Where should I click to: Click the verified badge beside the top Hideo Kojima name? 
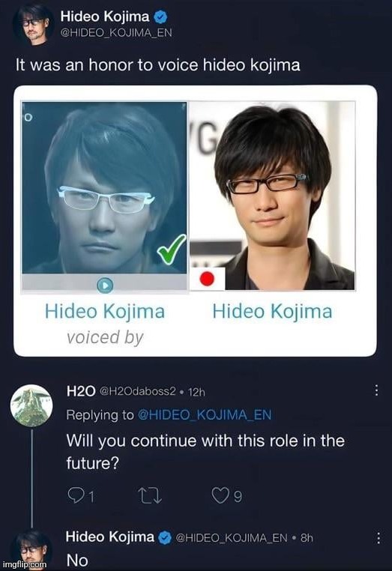[x=160, y=16]
